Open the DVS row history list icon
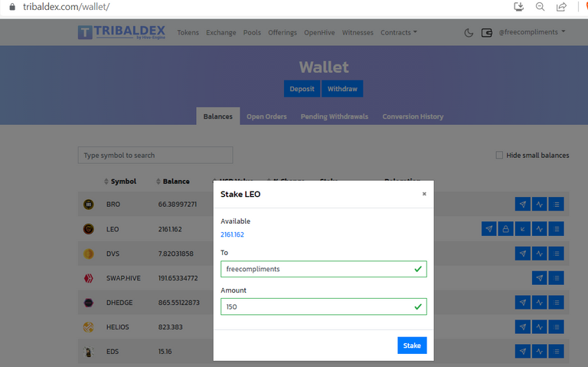 coord(556,254)
